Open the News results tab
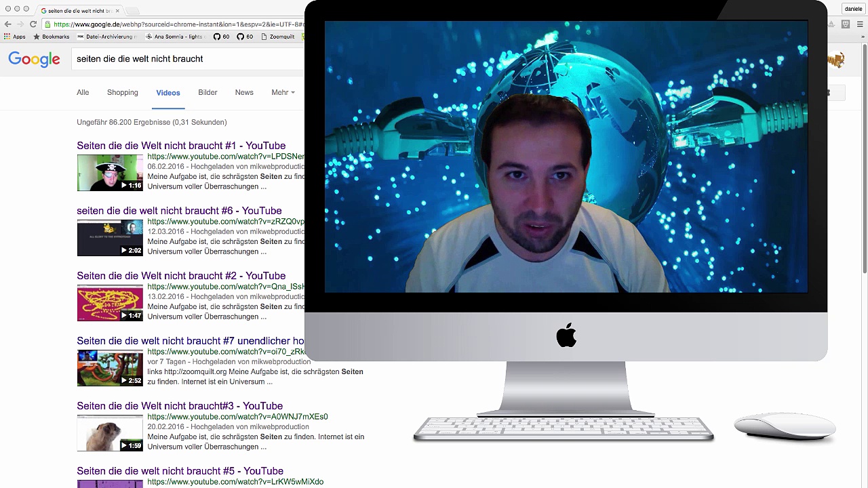Image resolution: width=868 pixels, height=488 pixels. (x=244, y=92)
